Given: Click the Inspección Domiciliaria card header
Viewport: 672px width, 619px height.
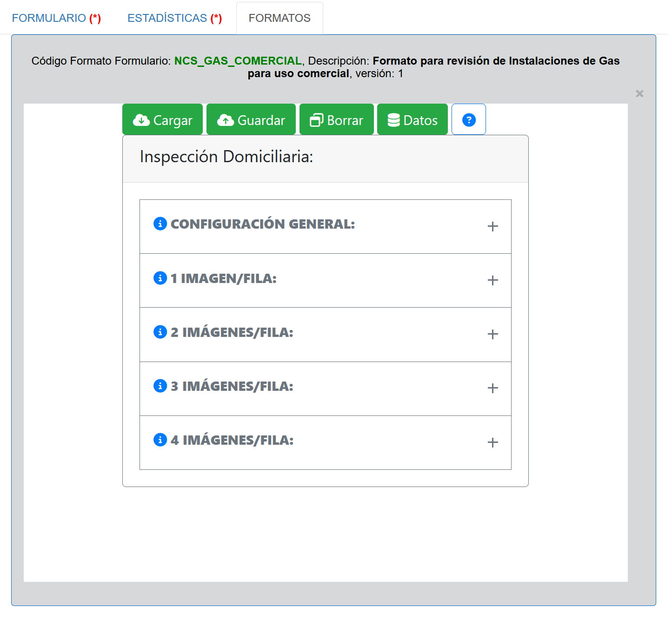Looking at the screenshot, I should 325,158.
